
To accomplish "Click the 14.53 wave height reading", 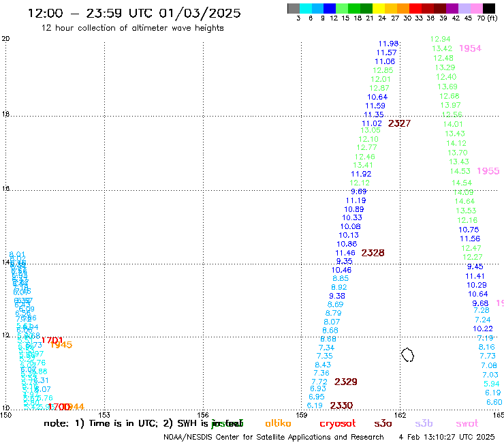I will [460, 171].
